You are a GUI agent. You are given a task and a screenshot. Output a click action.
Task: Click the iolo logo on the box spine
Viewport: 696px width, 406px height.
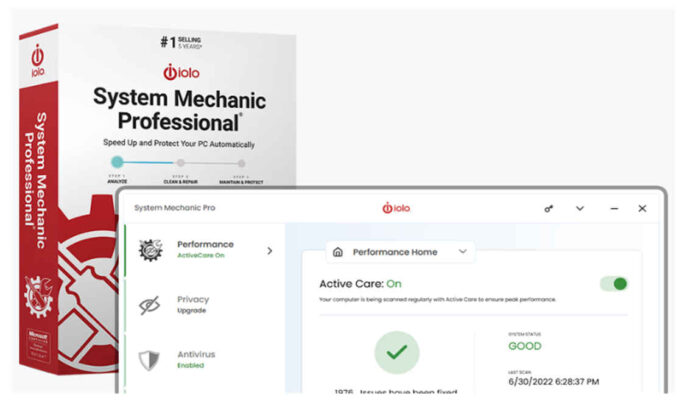(38, 61)
